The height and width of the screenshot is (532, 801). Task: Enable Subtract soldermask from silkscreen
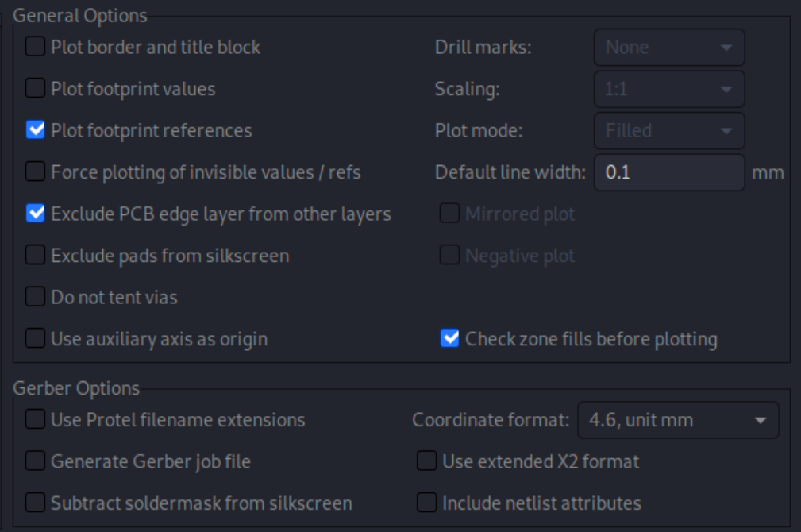click(x=35, y=503)
